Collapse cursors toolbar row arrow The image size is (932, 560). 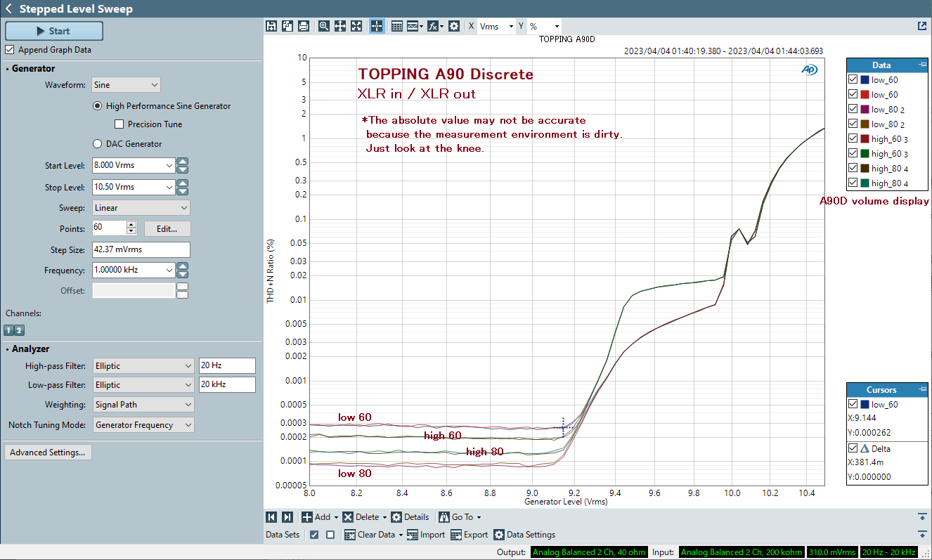click(x=922, y=517)
